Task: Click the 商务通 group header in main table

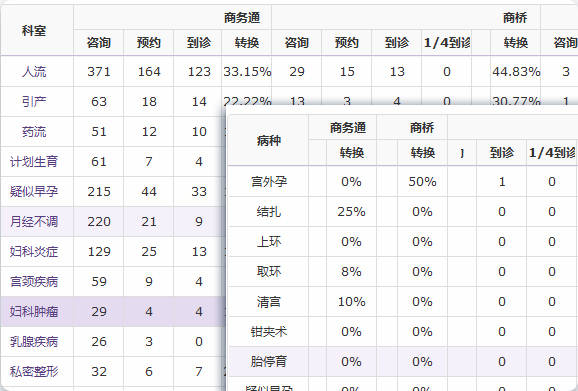Action: [x=242, y=17]
